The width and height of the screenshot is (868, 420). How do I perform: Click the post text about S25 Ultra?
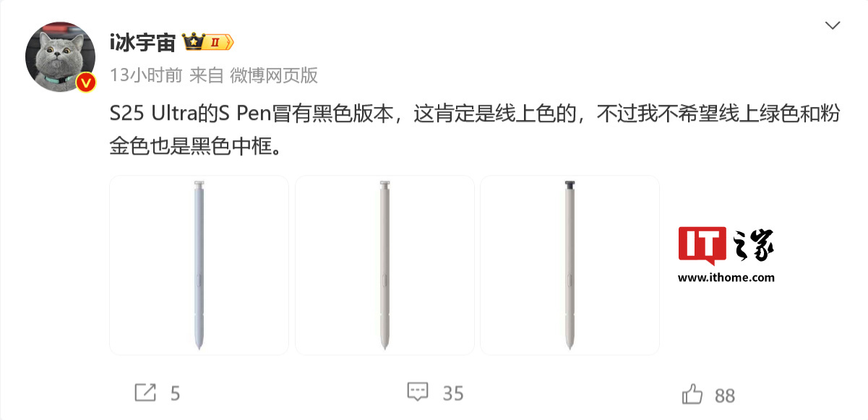[x=474, y=131]
